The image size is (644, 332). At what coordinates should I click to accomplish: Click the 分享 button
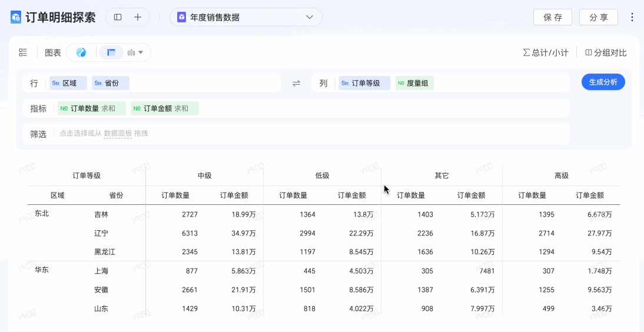pos(599,17)
